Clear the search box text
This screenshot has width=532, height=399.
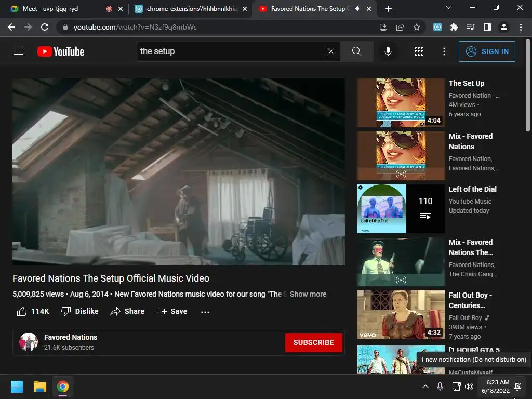330,51
